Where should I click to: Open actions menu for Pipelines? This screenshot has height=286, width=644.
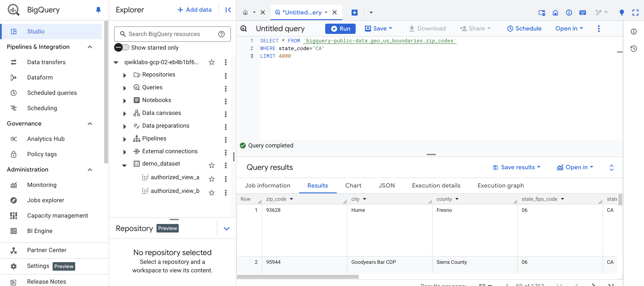(x=226, y=139)
